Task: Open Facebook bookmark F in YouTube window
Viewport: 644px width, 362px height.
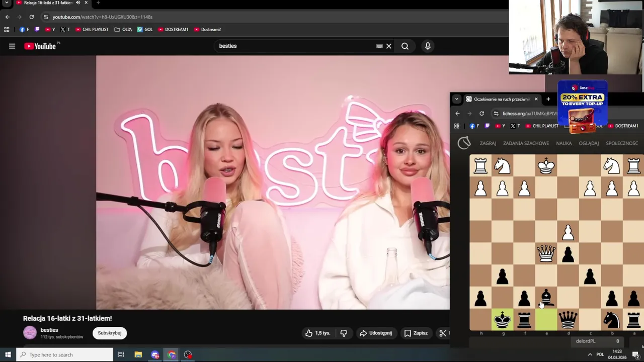Action: pyautogui.click(x=24, y=30)
